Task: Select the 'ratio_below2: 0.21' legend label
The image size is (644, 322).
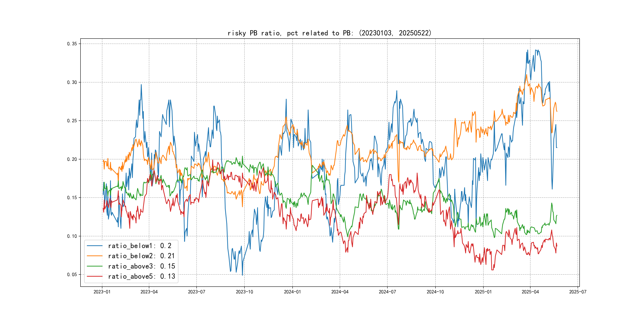Action: click(x=141, y=256)
